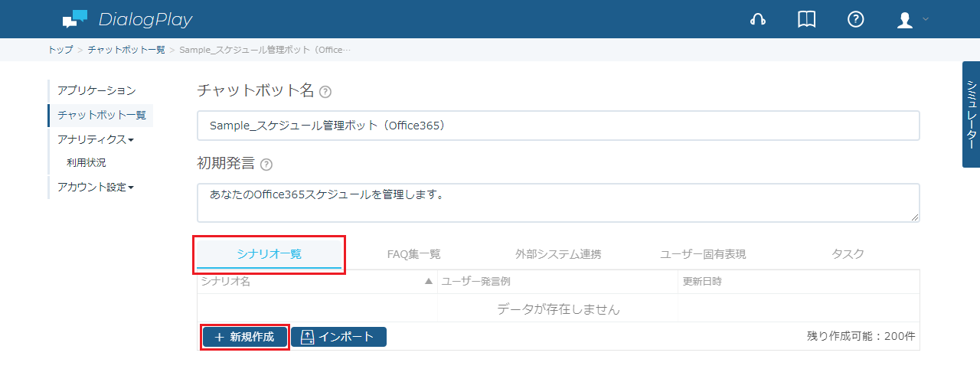Switch to タスク tab
The width and height of the screenshot is (980, 369).
(x=848, y=254)
